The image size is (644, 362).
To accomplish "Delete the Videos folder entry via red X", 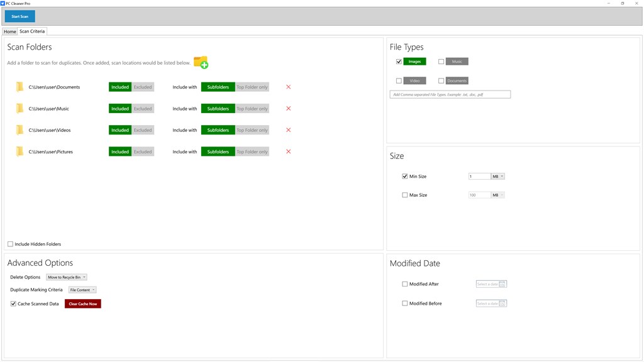I will [288, 130].
